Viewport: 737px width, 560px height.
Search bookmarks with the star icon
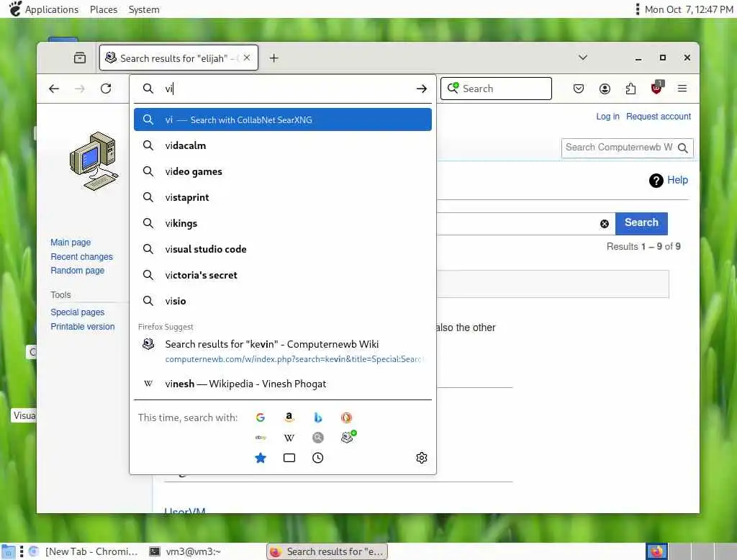click(x=261, y=458)
